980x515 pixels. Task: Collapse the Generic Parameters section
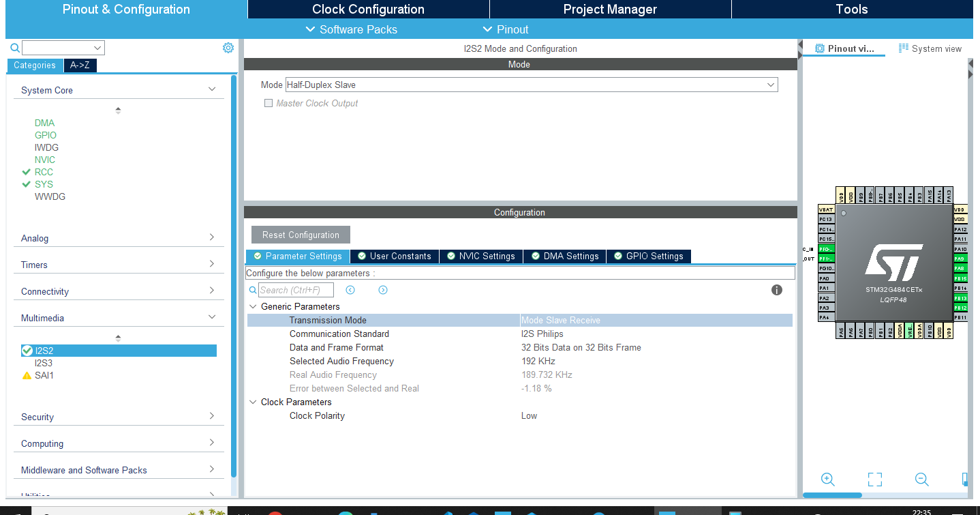click(253, 307)
